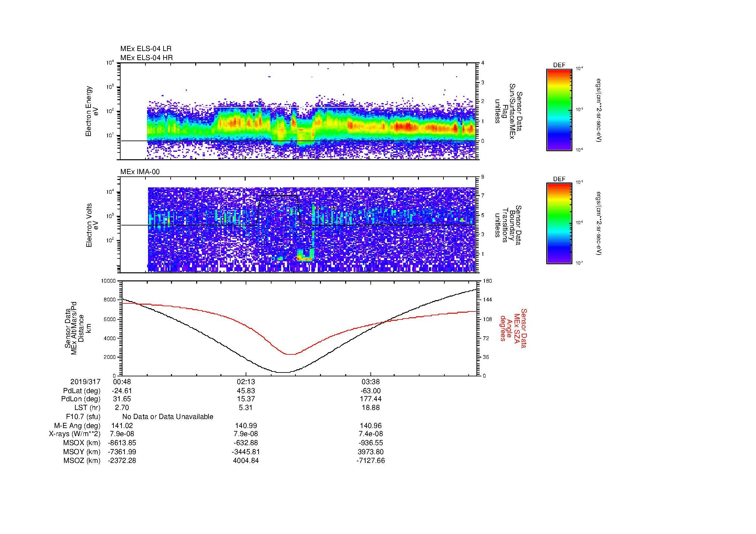This screenshot has height=534, width=756.
Task: Click the 'F10.7 (sfu)' row label
Action: pos(83,416)
